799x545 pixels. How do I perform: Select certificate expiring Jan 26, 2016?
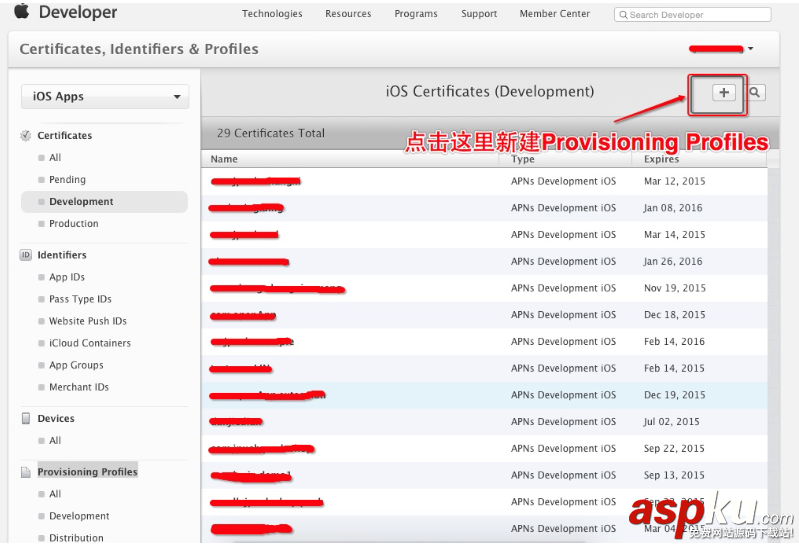click(484, 261)
